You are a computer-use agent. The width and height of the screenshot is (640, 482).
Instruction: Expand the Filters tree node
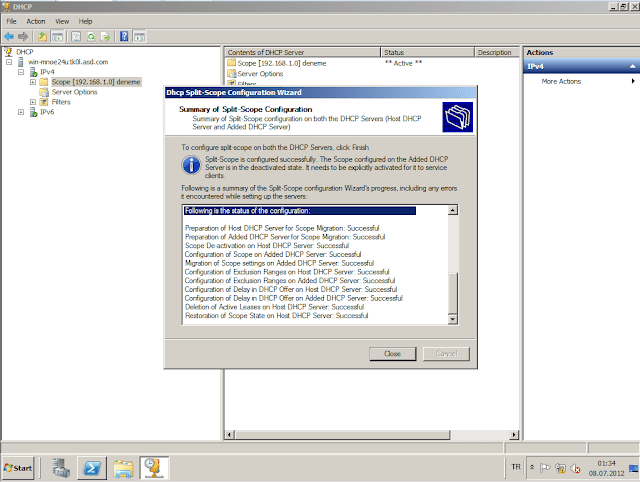[x=33, y=102]
